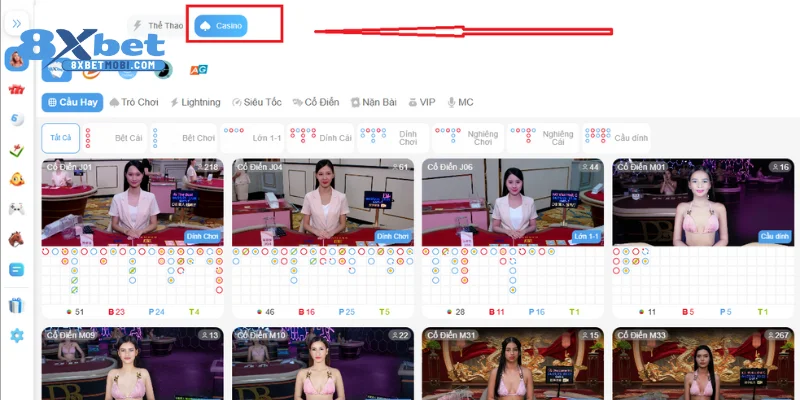Filter by Bệt Cái pattern
Viewport: 800px width, 400px height.
pos(115,138)
